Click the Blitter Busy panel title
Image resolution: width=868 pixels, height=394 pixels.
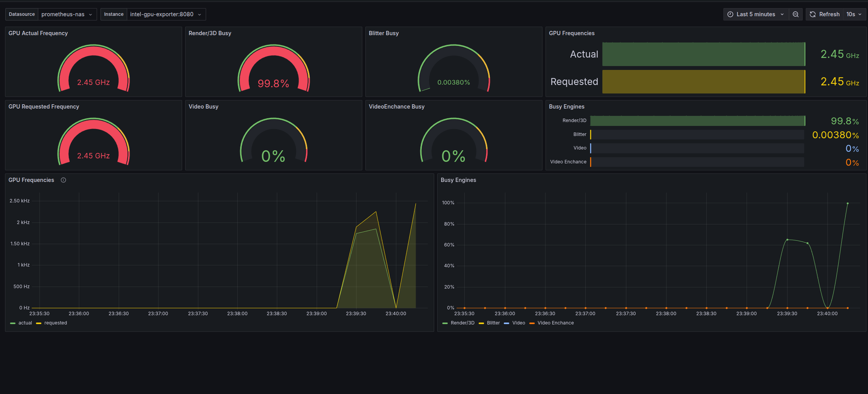384,33
